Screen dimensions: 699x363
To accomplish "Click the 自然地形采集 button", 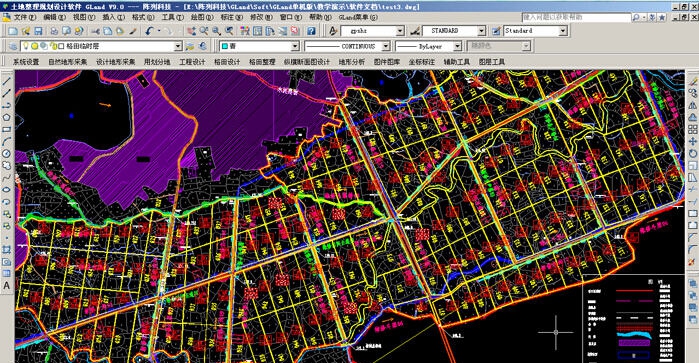I will tap(68, 62).
